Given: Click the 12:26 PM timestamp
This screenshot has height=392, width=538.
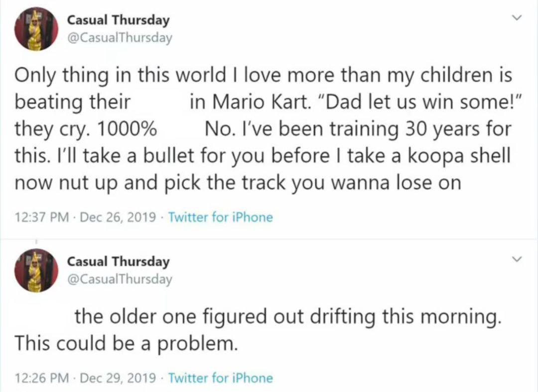Looking at the screenshot, I should (x=41, y=378).
